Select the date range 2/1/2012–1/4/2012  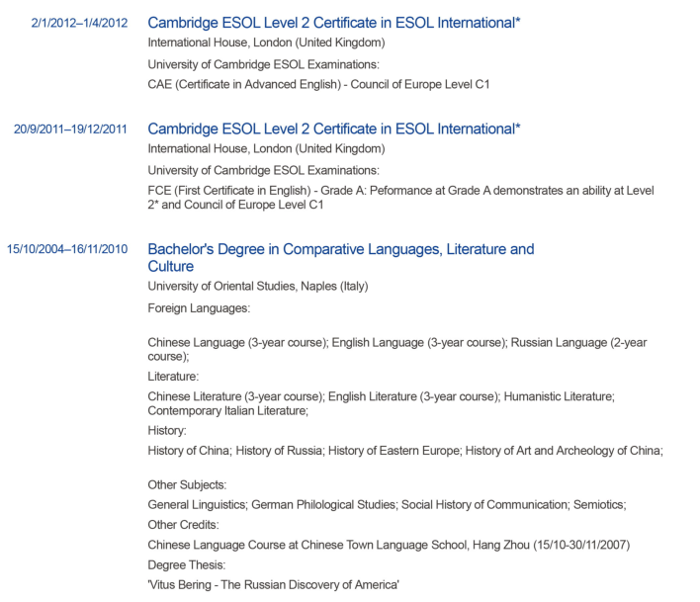click(x=78, y=23)
